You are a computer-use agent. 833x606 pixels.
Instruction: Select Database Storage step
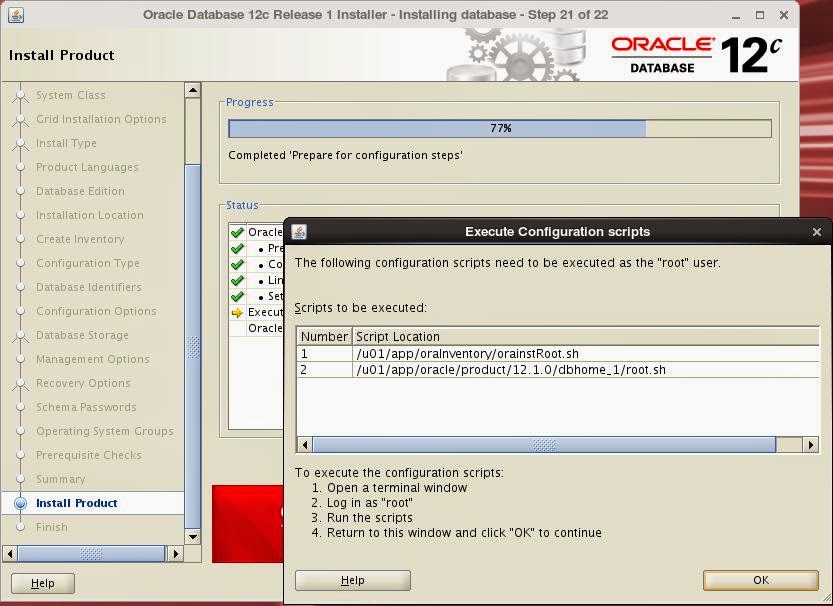point(82,335)
